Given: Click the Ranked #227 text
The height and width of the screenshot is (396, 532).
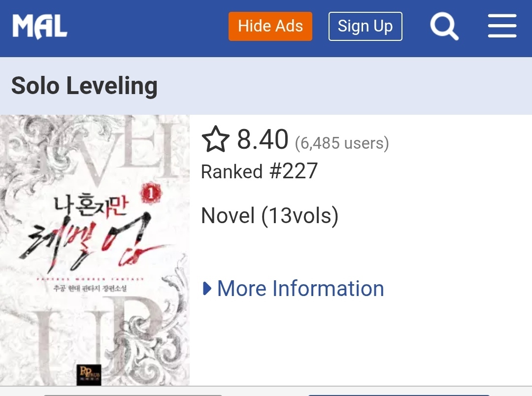Looking at the screenshot, I should coord(259,171).
